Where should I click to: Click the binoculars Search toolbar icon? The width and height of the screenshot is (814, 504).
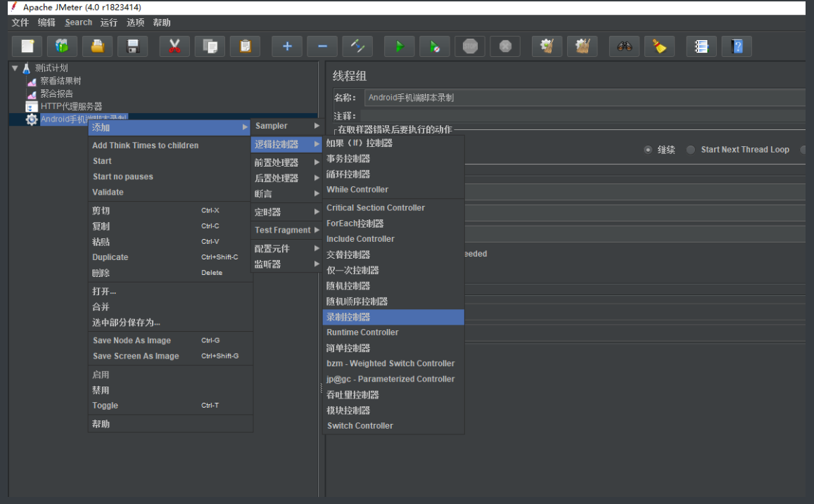click(x=625, y=46)
